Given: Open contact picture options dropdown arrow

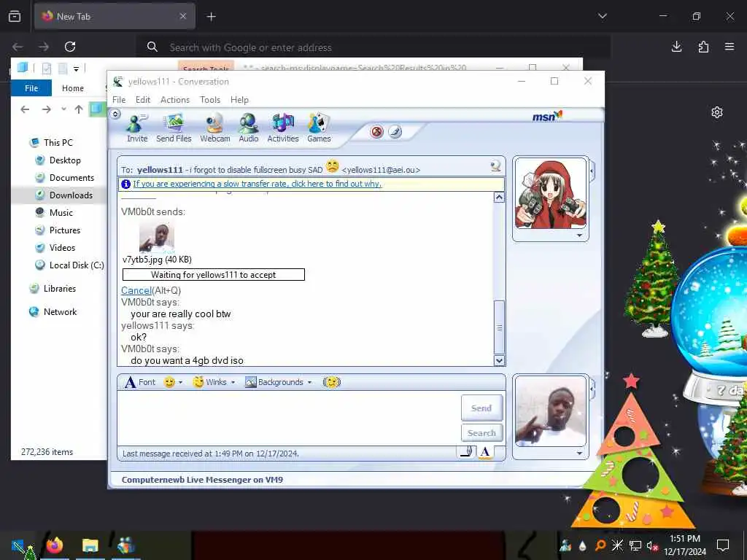Looking at the screenshot, I should pyautogui.click(x=579, y=236).
